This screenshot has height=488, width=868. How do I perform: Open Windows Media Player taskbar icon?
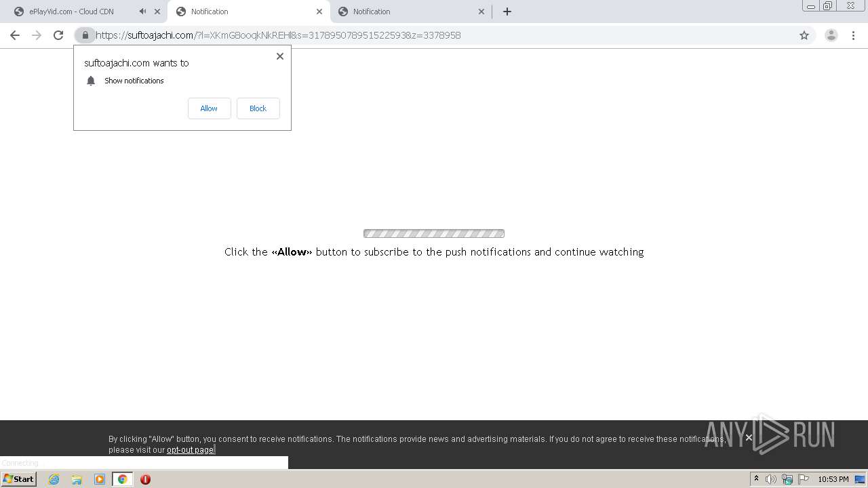99,479
